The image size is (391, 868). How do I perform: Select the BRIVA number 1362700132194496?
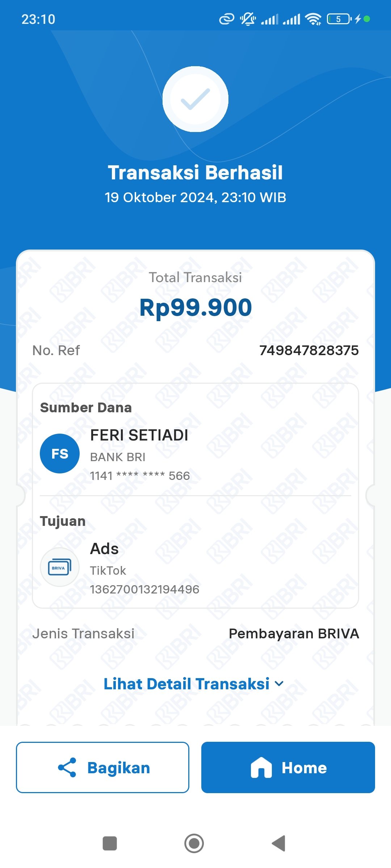click(x=144, y=590)
